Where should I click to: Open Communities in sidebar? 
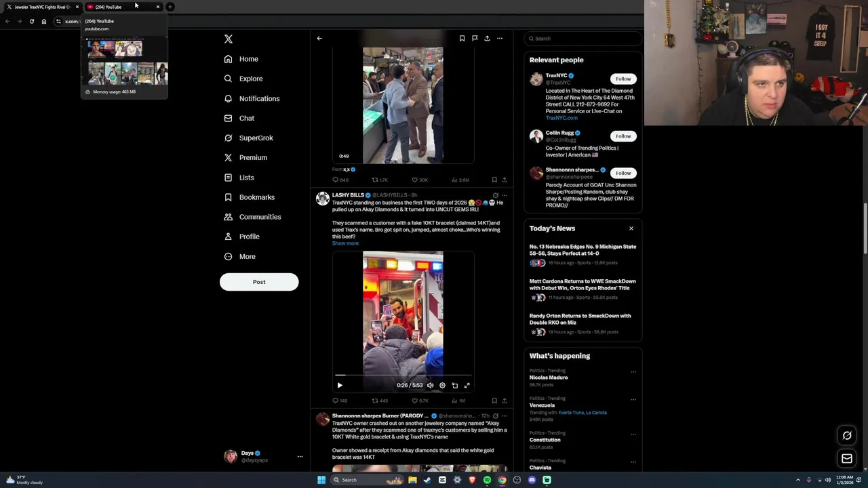[252, 217]
